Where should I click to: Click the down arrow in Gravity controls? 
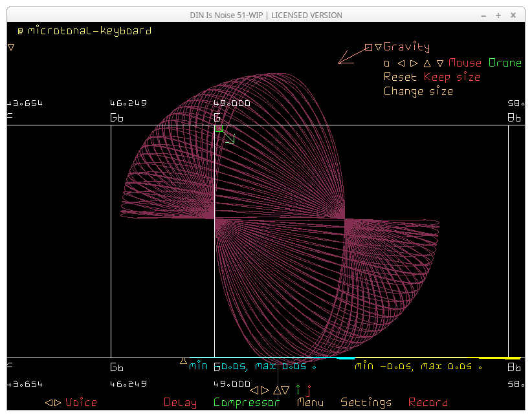440,63
